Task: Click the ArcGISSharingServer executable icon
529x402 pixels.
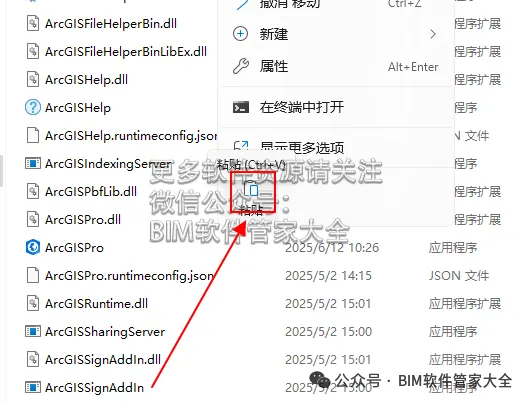Action: pyautogui.click(x=33, y=331)
